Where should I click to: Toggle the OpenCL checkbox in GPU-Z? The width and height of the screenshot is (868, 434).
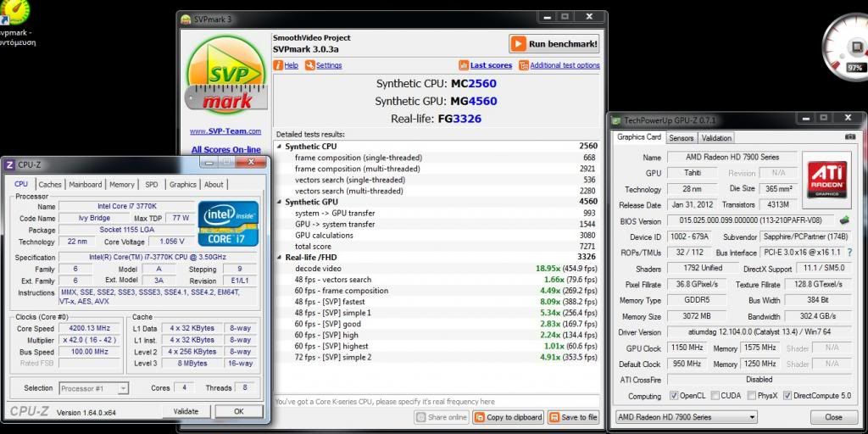tap(674, 395)
